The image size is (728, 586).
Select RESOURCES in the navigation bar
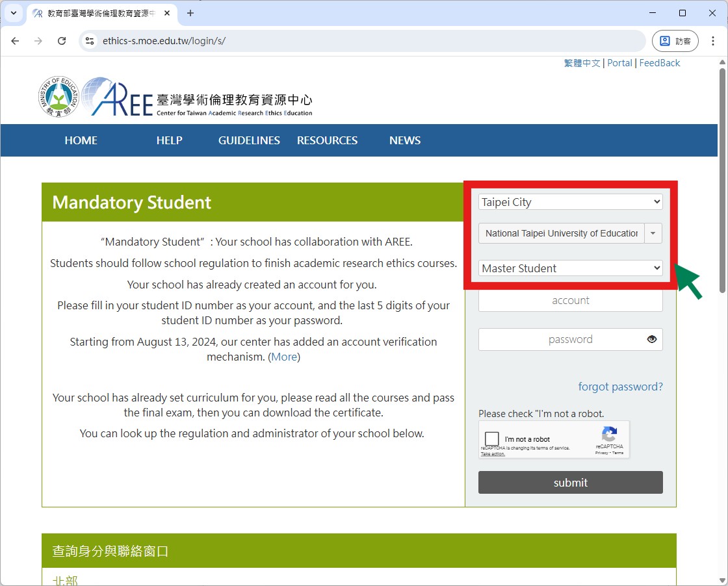(x=327, y=140)
